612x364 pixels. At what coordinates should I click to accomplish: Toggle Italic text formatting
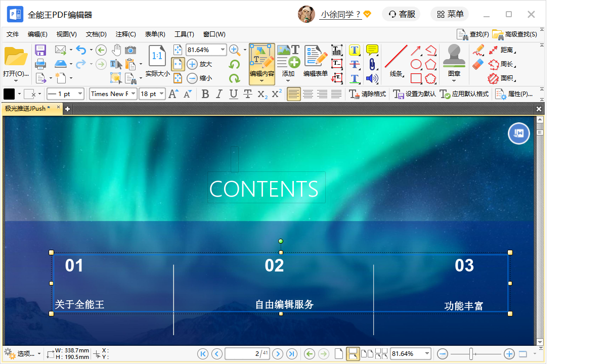pos(219,94)
